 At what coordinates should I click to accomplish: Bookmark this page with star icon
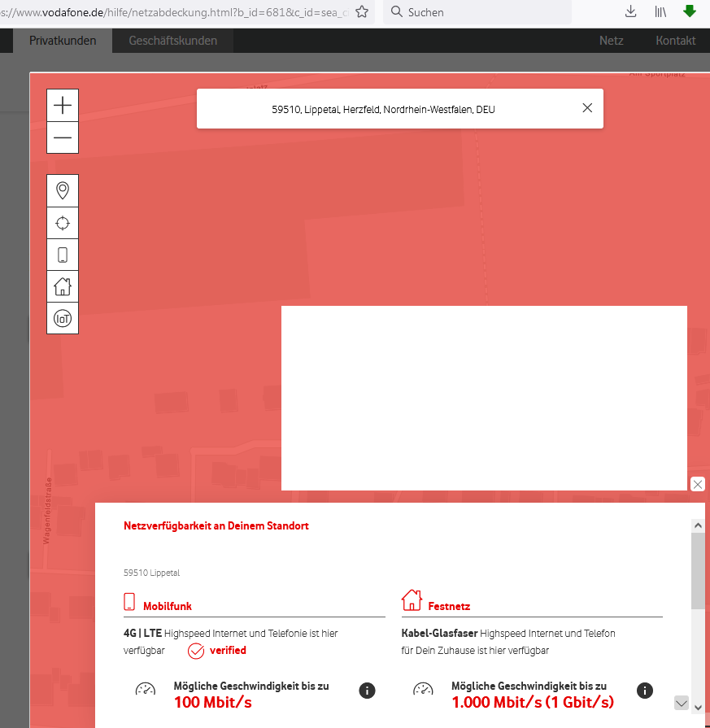[362, 11]
